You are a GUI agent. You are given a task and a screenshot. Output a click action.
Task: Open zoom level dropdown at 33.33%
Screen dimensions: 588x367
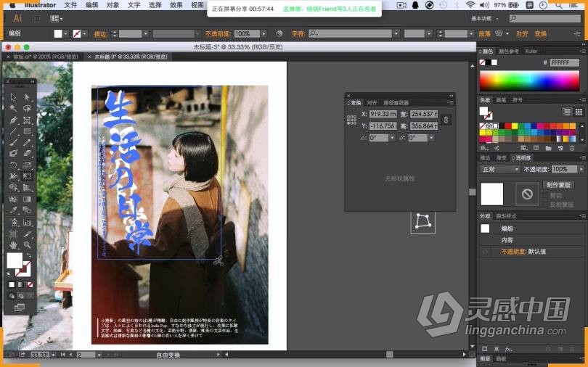[53, 355]
